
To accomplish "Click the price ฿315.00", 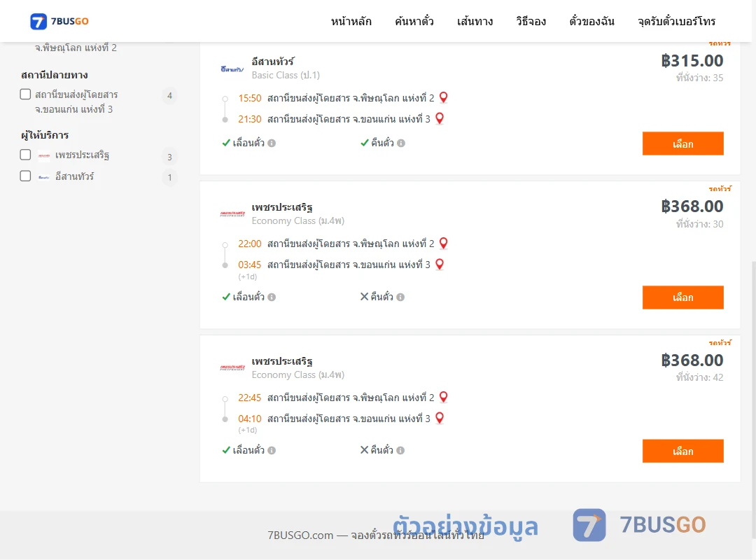I will [x=692, y=61].
